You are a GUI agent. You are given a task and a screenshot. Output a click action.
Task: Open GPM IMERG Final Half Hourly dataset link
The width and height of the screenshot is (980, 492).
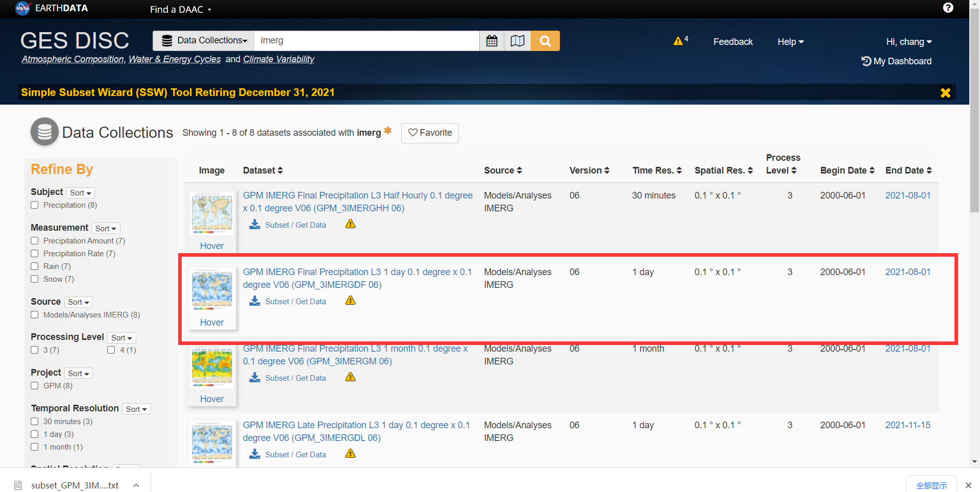(357, 202)
